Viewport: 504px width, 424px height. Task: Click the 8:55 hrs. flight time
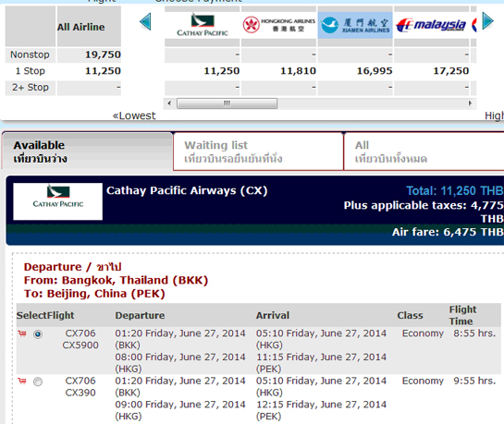click(474, 333)
